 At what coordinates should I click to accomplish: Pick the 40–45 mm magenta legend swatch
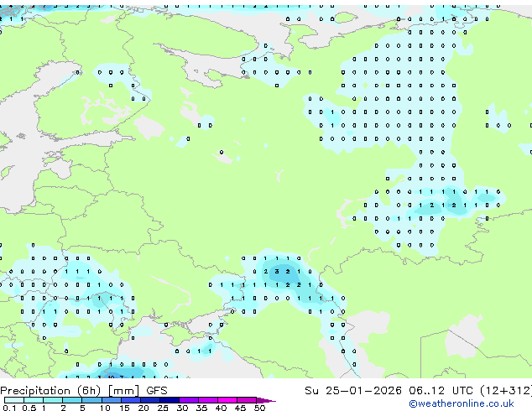pos(227,400)
